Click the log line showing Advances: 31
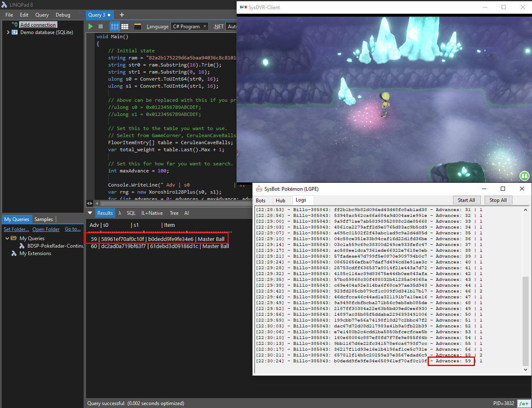Viewport: 532px width, 408px height. click(369, 209)
